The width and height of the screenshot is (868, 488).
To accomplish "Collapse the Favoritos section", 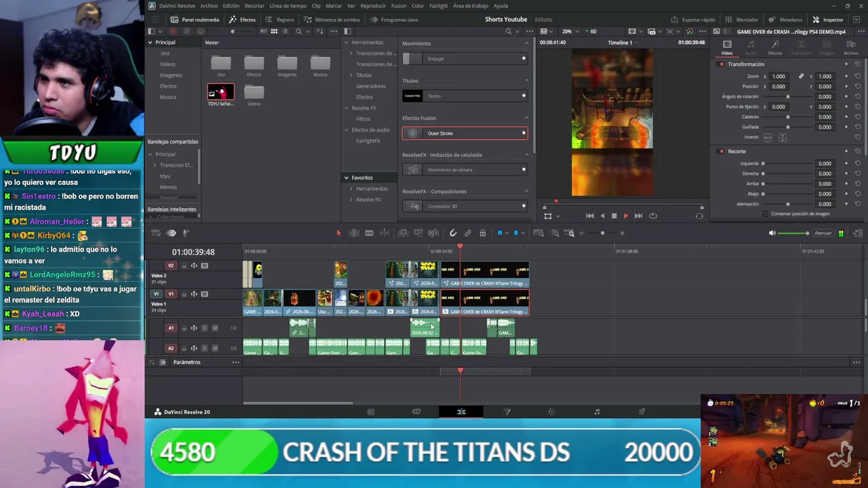I will [x=346, y=178].
